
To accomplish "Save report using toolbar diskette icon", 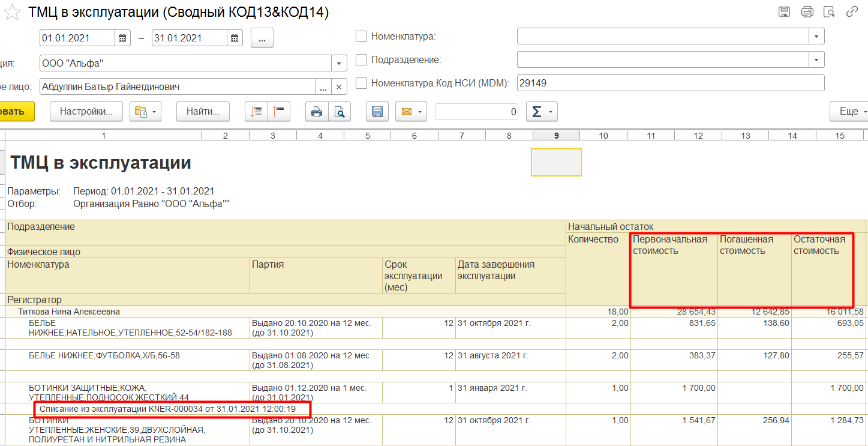I will (377, 112).
